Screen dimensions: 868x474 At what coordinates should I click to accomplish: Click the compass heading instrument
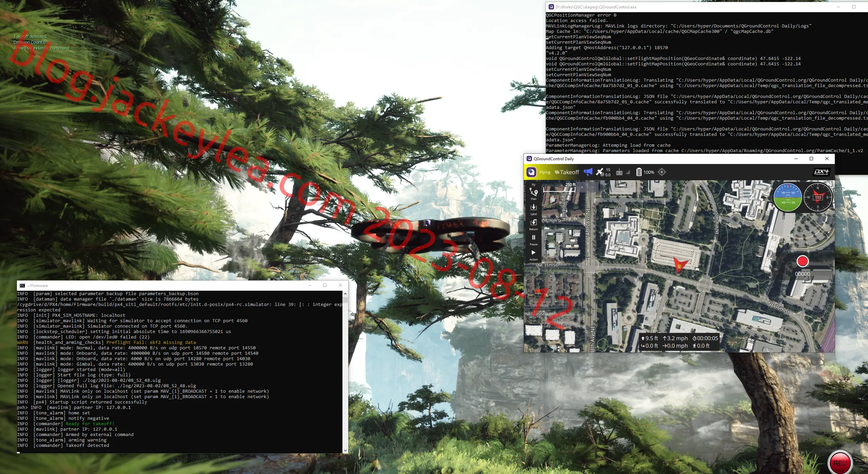[x=817, y=197]
